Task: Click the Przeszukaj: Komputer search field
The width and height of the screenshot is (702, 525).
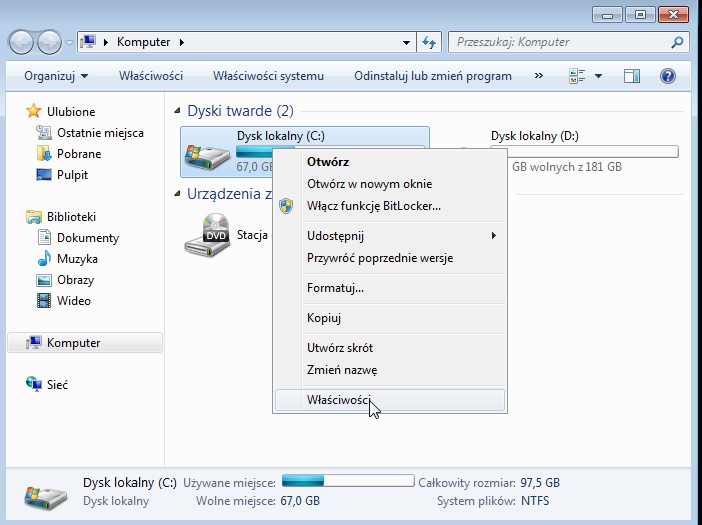Action: point(569,42)
